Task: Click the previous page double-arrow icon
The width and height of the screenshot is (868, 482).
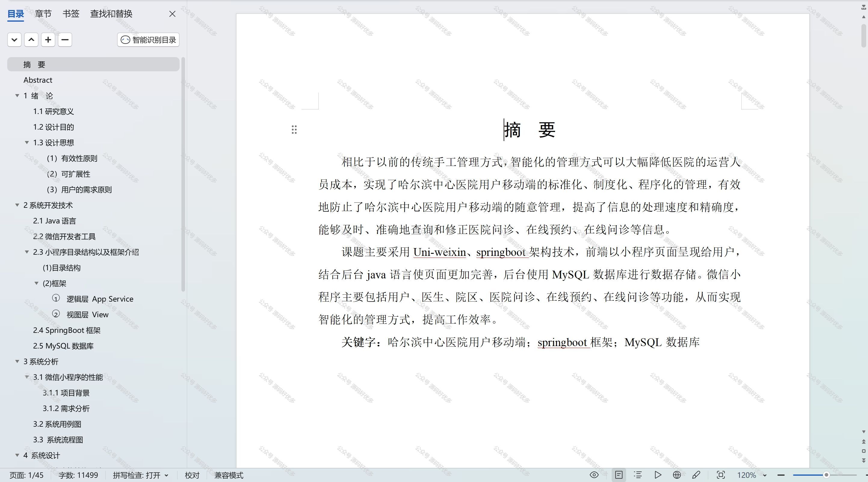Action: click(x=863, y=441)
